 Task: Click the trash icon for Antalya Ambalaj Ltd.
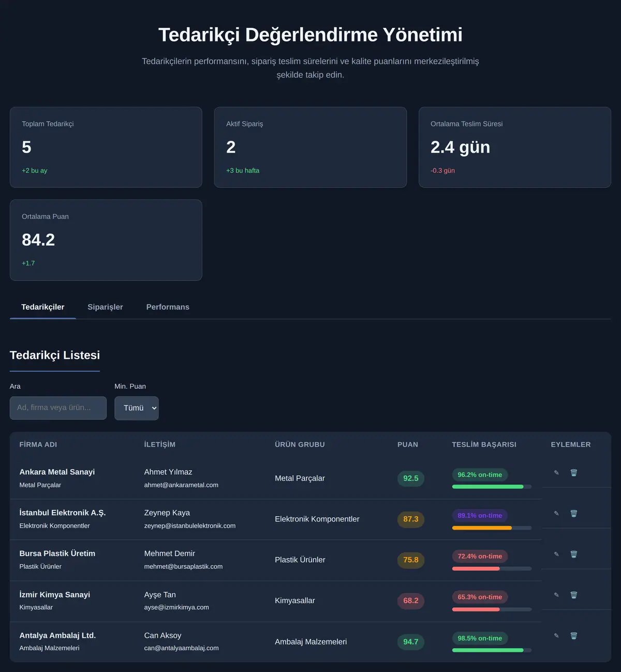coord(573,636)
